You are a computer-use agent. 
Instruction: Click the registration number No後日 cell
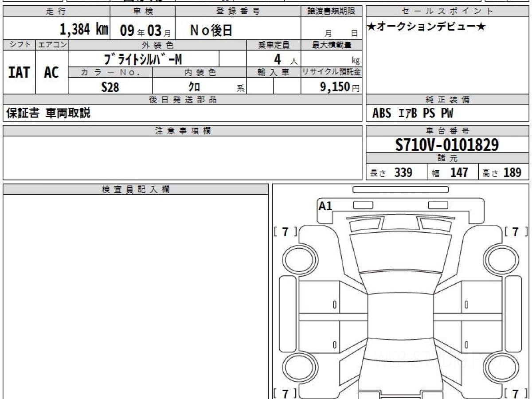(x=211, y=30)
